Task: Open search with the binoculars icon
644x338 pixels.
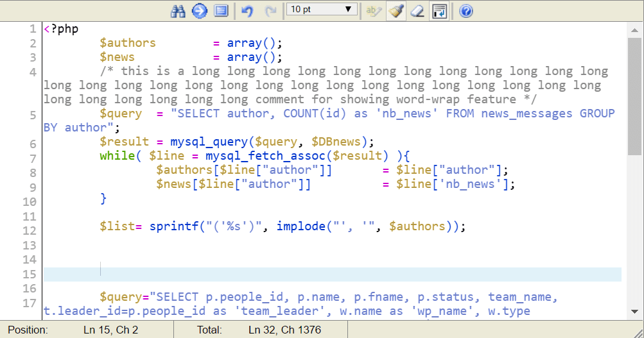Action: tap(178, 11)
